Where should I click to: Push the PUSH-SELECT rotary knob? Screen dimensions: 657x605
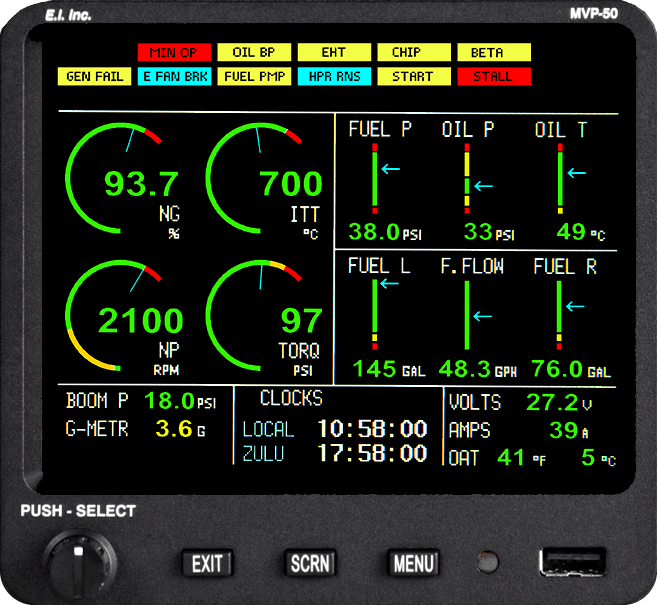point(79,566)
